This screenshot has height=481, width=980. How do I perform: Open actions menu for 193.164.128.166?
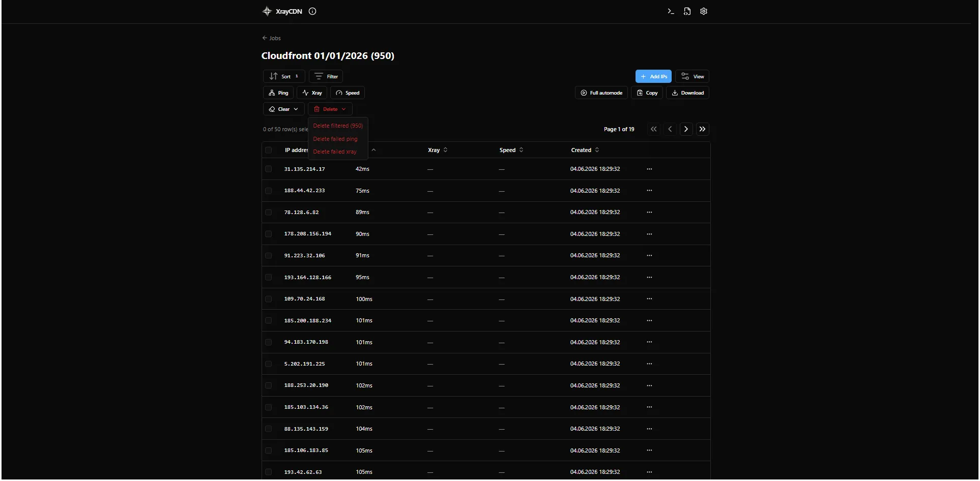649,277
